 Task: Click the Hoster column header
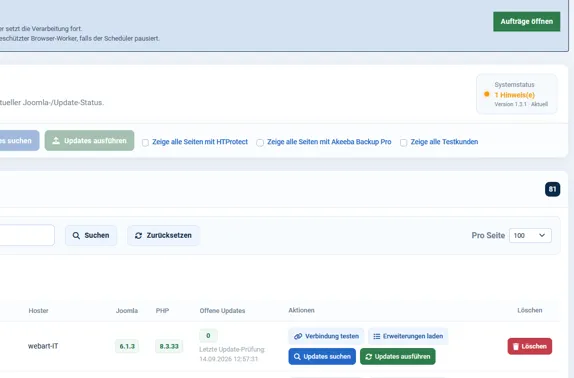pyautogui.click(x=38, y=311)
